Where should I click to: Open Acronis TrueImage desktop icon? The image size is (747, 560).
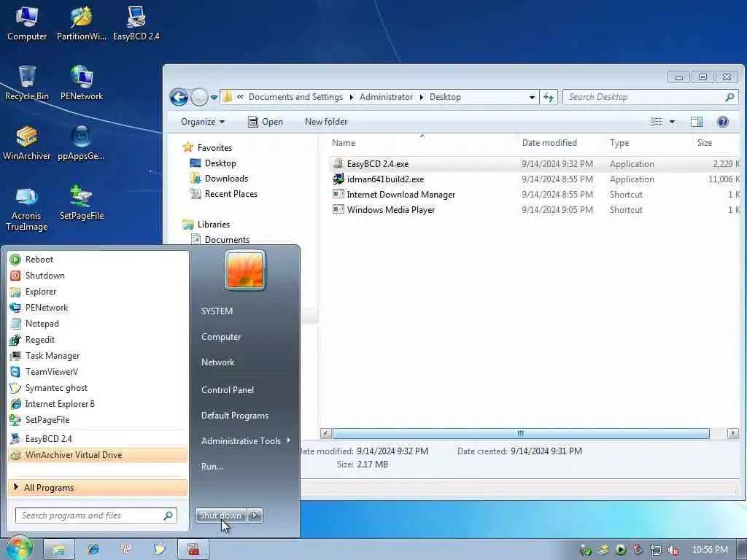(x=27, y=209)
